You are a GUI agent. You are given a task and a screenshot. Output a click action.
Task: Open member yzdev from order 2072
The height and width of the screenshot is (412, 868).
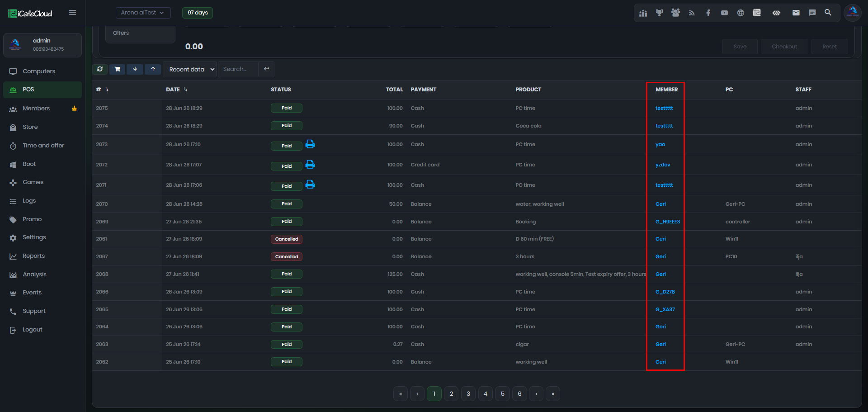tap(663, 165)
